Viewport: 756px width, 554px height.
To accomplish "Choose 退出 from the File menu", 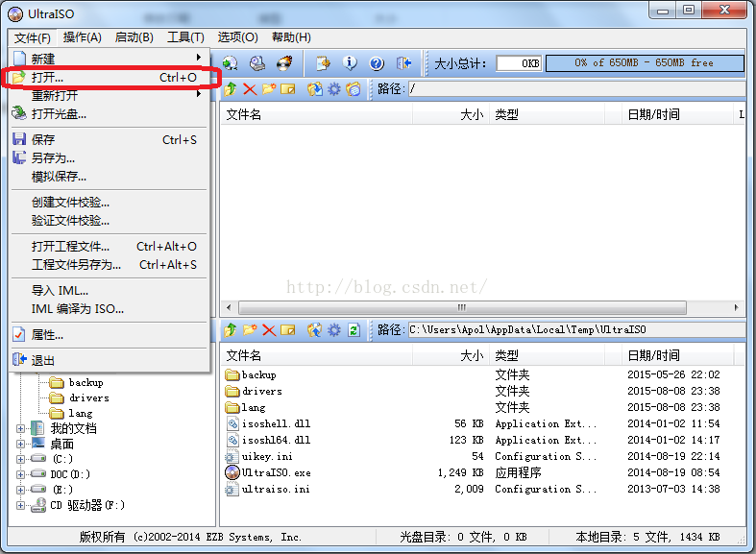I will 110,360.
